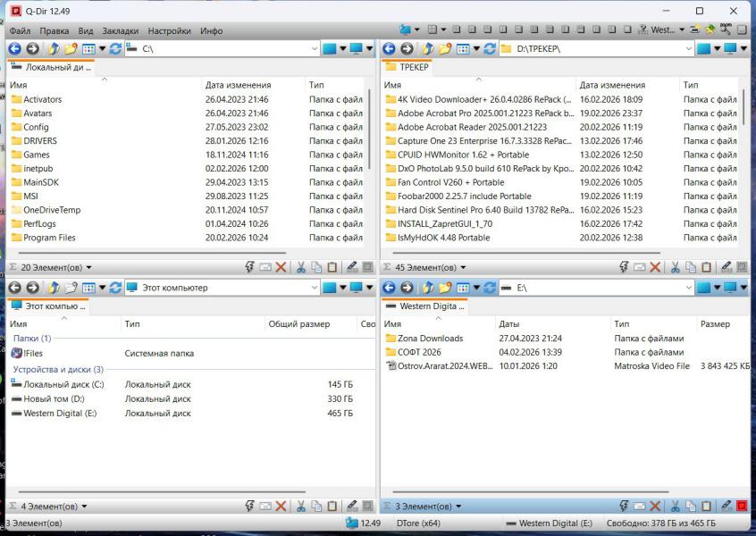Image resolution: width=756 pixels, height=536 pixels.
Task: Expand the E:\ address path dropdown
Action: [687, 288]
